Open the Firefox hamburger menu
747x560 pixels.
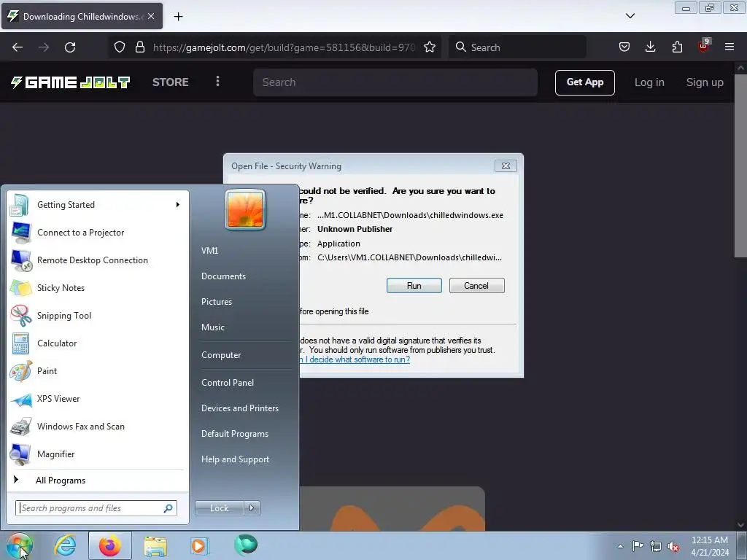click(x=729, y=47)
